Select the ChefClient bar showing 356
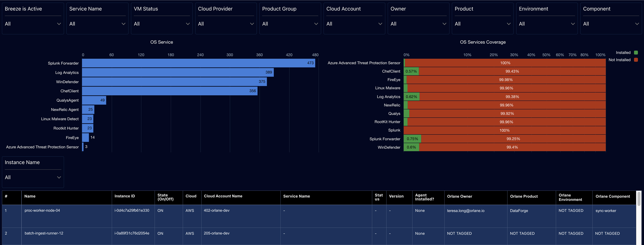Viewport: 644px width, 245px height. [170, 91]
